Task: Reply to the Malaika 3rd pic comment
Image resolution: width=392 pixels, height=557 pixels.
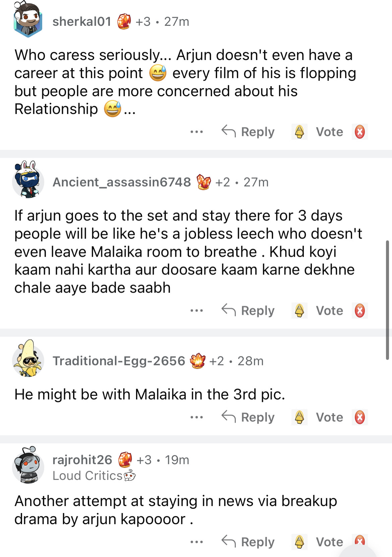Action: click(248, 417)
